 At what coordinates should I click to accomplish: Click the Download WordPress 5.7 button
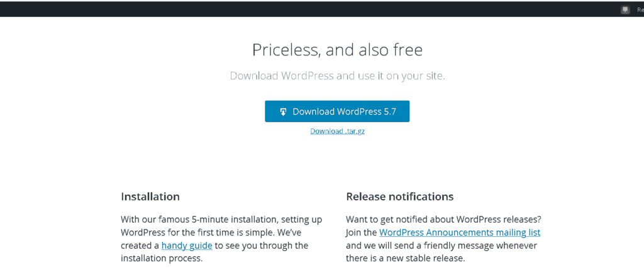(x=337, y=111)
